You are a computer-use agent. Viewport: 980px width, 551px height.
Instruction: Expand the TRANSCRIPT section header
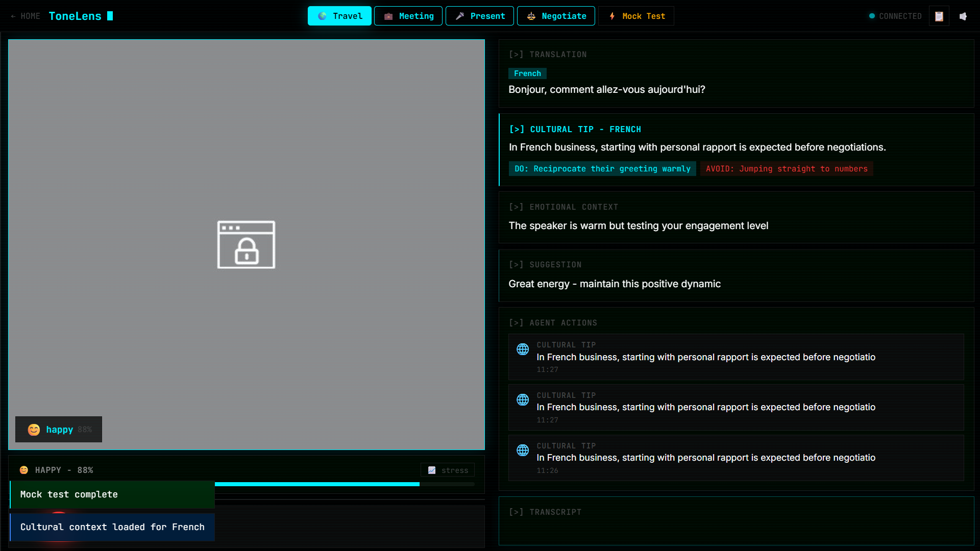[x=545, y=512]
